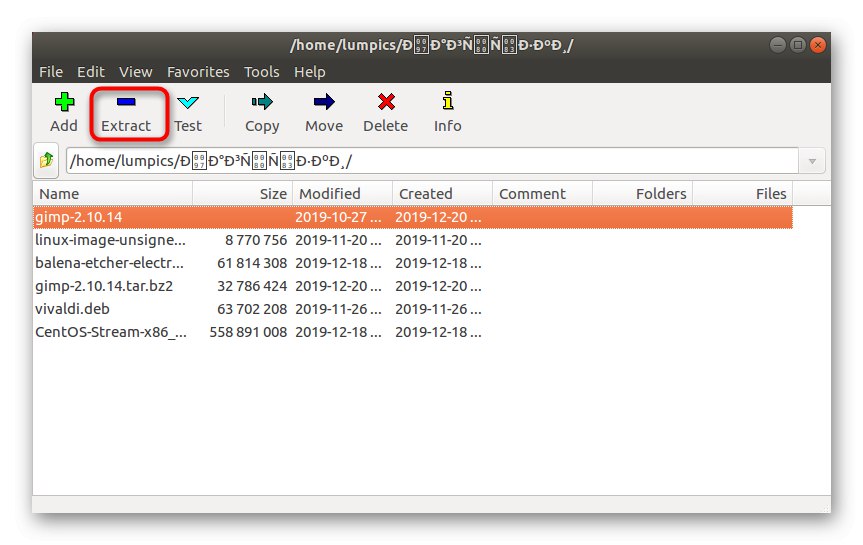Click into the folder path field

[x=432, y=161]
